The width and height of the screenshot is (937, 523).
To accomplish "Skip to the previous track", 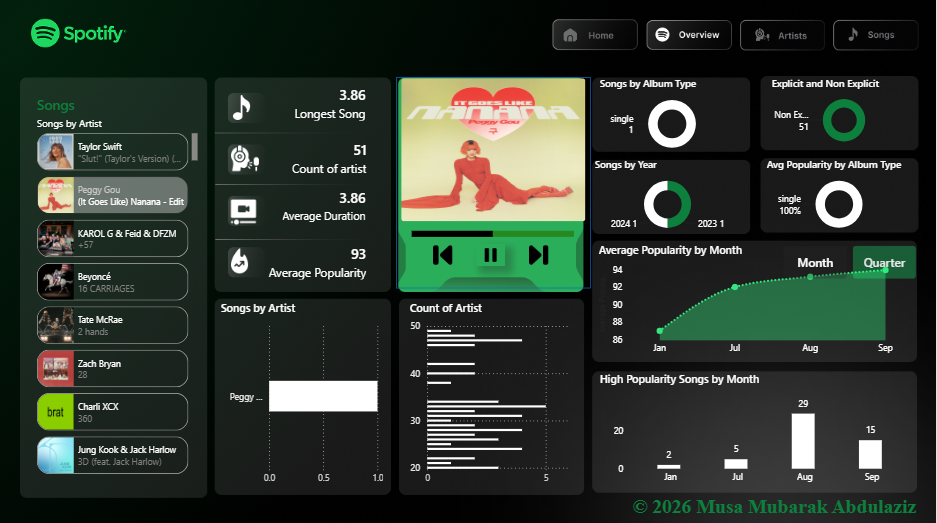I will click(442, 255).
